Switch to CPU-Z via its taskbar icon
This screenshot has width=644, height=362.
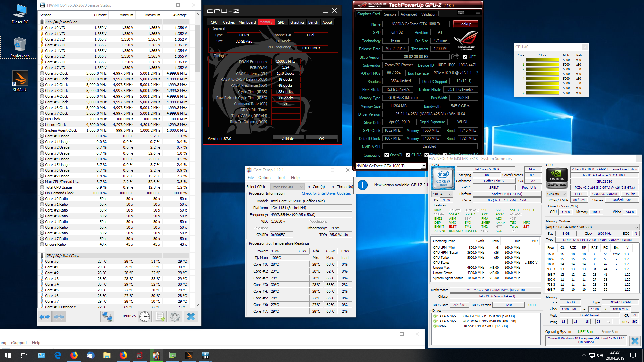(140, 355)
